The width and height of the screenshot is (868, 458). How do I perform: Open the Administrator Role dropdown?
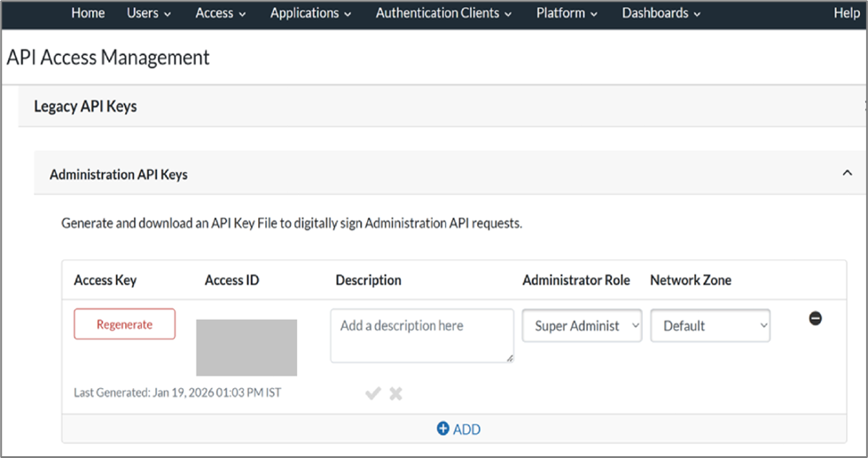[x=582, y=325]
